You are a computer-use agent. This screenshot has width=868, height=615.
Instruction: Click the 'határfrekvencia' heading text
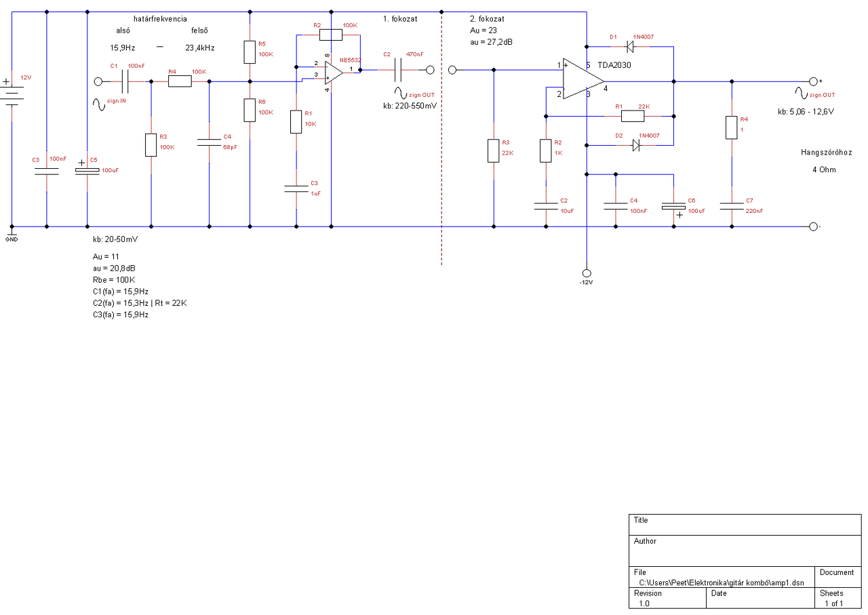tap(160, 19)
